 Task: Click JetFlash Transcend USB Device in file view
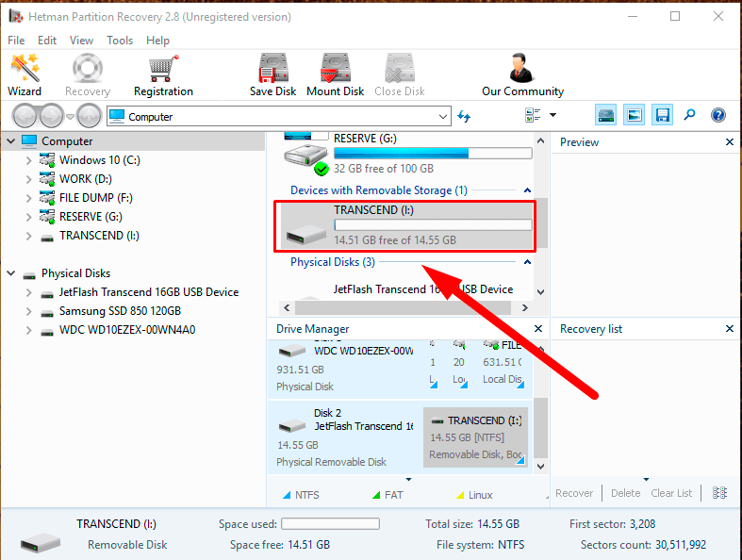[423, 289]
